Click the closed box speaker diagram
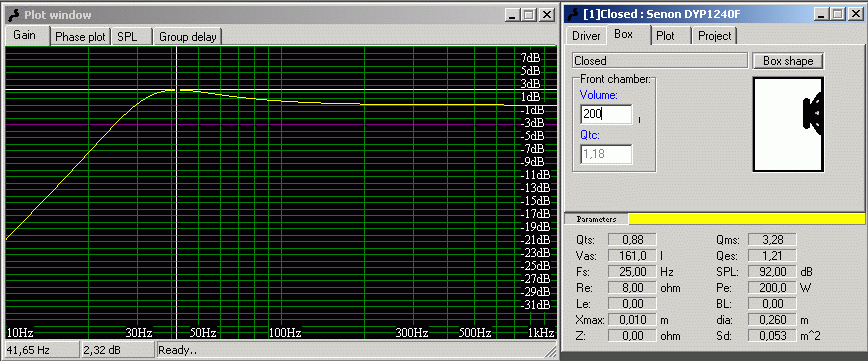The image size is (868, 361). pos(788,124)
